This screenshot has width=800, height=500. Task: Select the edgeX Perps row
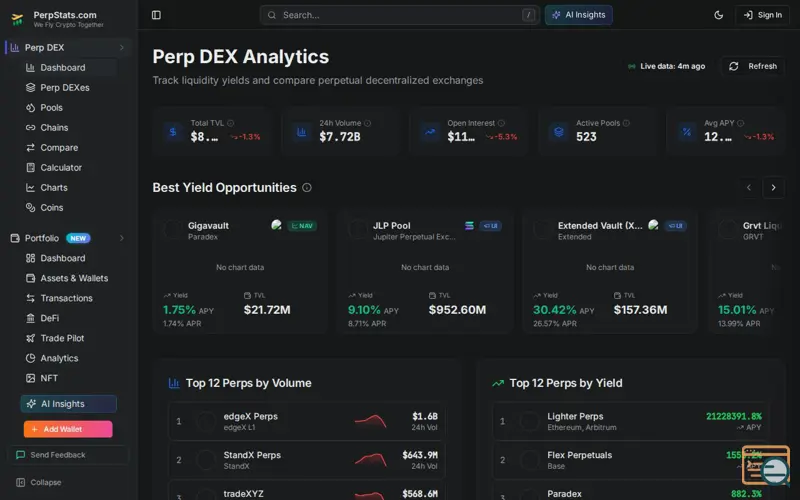point(307,421)
